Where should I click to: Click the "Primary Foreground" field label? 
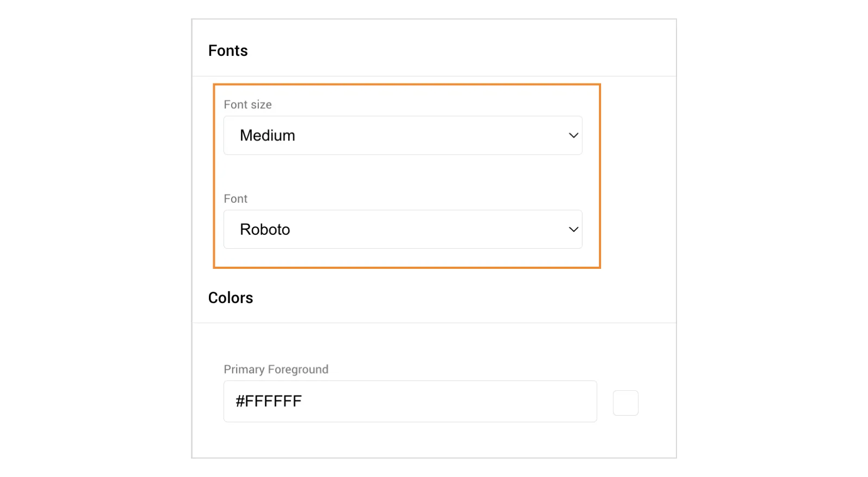[276, 370]
